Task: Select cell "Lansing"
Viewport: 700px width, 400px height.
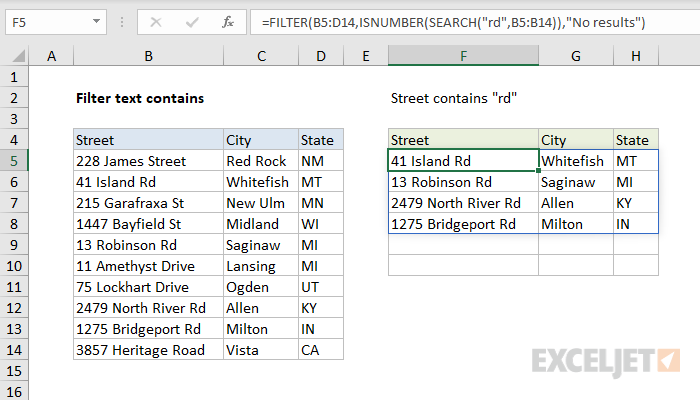Action: pos(261,266)
